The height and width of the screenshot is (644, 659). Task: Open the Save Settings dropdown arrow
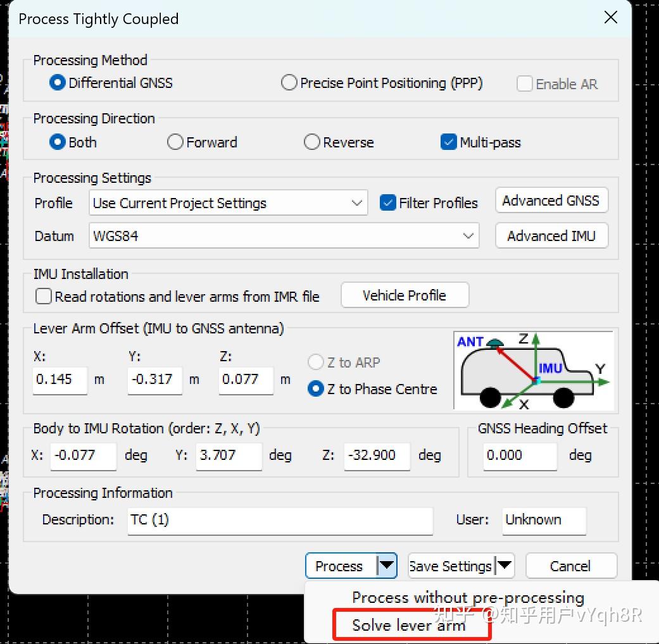tap(505, 566)
